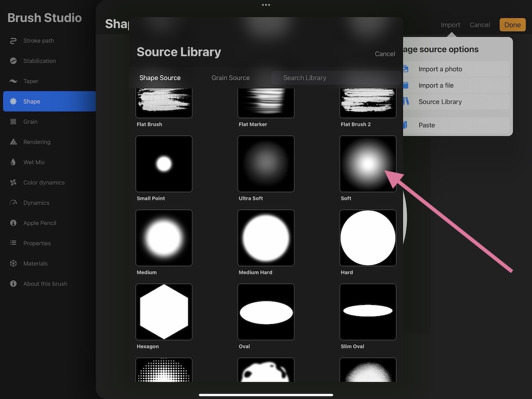Select the Flat Brush 2 thumbnail
The image size is (532, 399).
click(368, 103)
